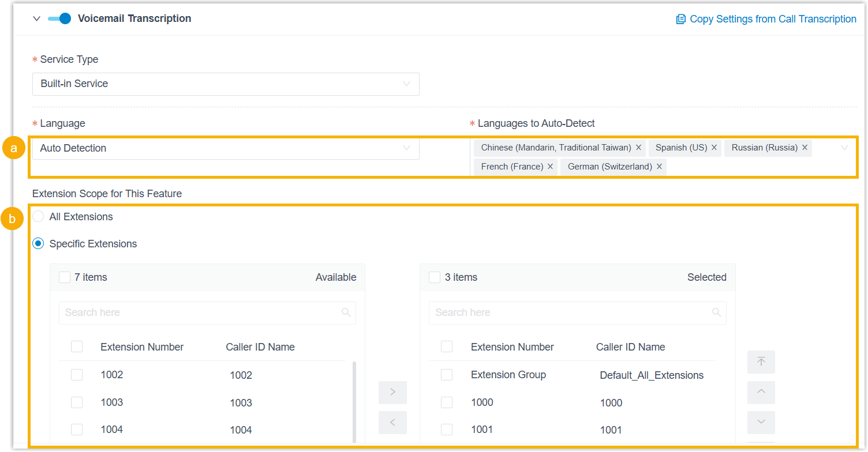Check the box for extension 1003
Screen dimensions: 868x452
tap(77, 402)
